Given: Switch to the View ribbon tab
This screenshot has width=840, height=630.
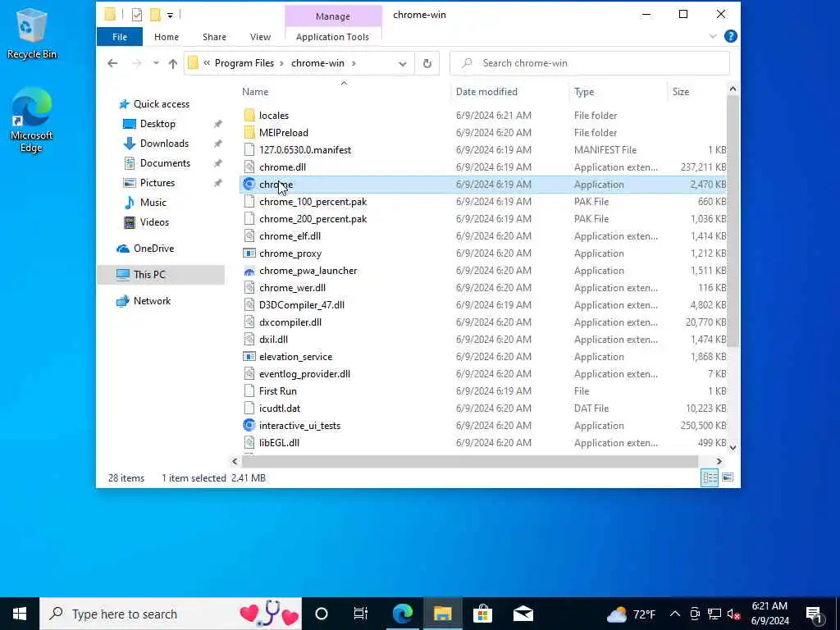Looking at the screenshot, I should pyautogui.click(x=260, y=37).
